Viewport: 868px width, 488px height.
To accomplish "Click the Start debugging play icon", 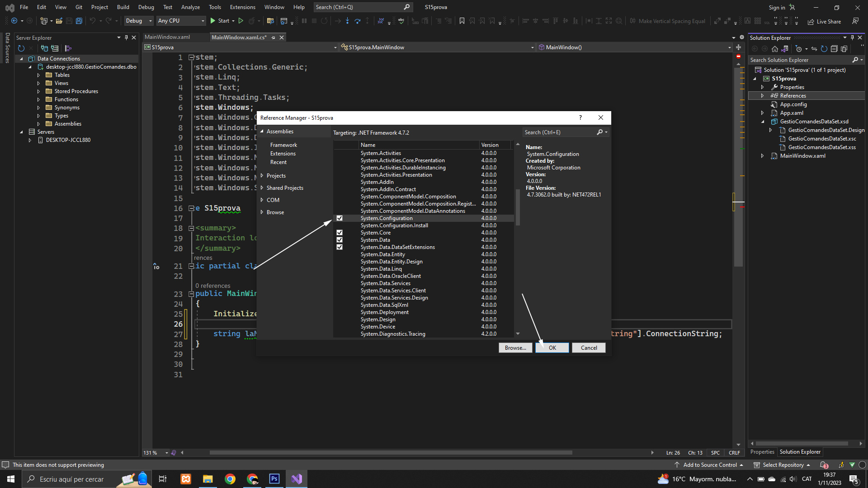I will (x=213, y=21).
